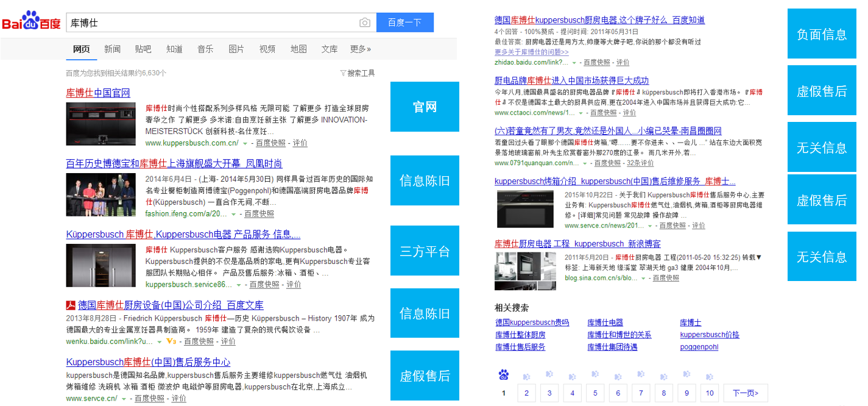868x406 pixels.
Task: Open camera image search in search box
Action: [365, 23]
